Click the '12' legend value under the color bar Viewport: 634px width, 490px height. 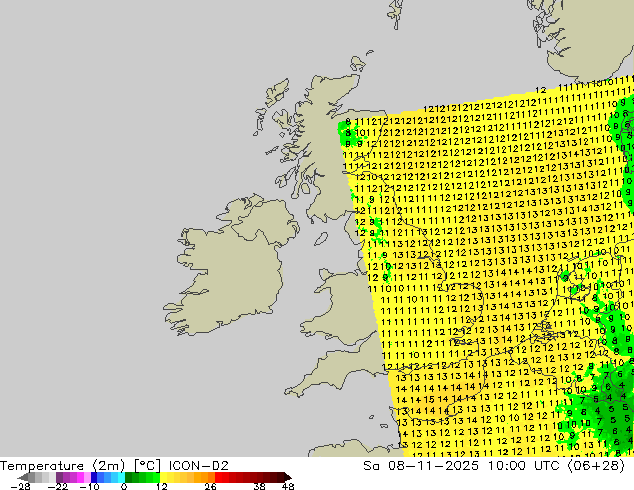[x=162, y=486]
